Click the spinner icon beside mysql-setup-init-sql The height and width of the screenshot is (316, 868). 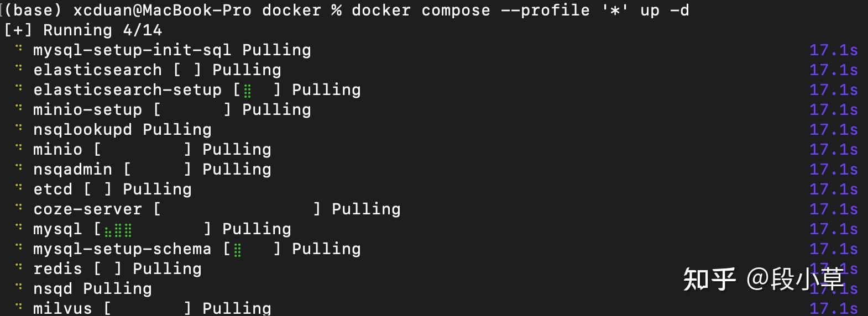coord(19,49)
